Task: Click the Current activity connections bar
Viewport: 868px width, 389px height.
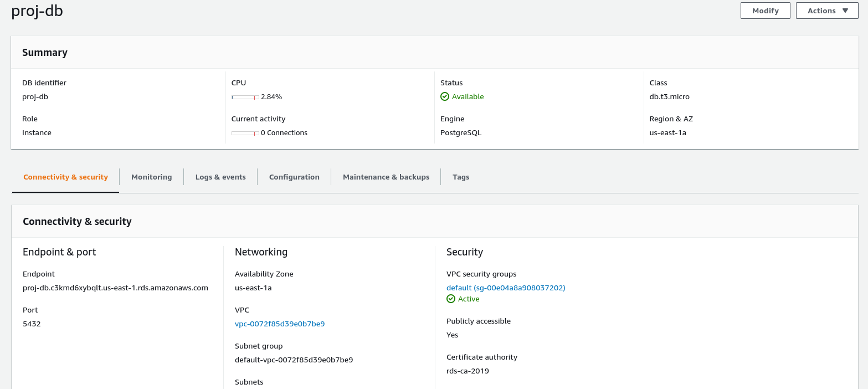Action: (245, 133)
